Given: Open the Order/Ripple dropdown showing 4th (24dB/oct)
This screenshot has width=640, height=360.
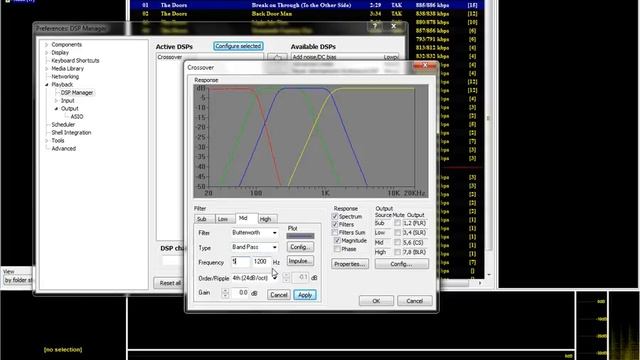Looking at the screenshot, I should (x=255, y=278).
